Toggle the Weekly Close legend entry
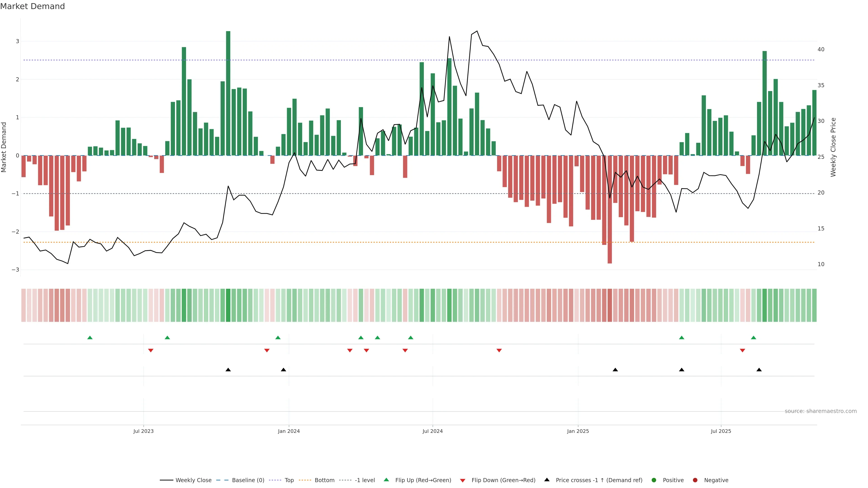Screen dimensions: 868x488 point(193,480)
